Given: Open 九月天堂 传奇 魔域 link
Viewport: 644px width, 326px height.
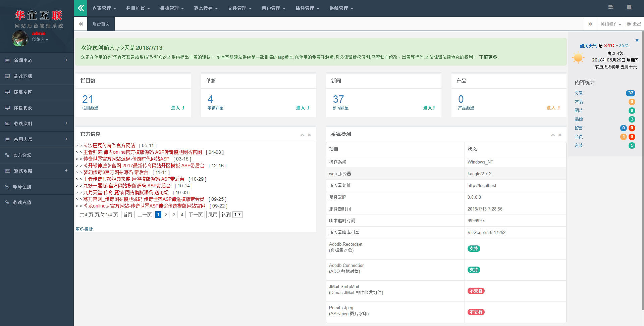Looking at the screenshot, I should pos(126,192).
